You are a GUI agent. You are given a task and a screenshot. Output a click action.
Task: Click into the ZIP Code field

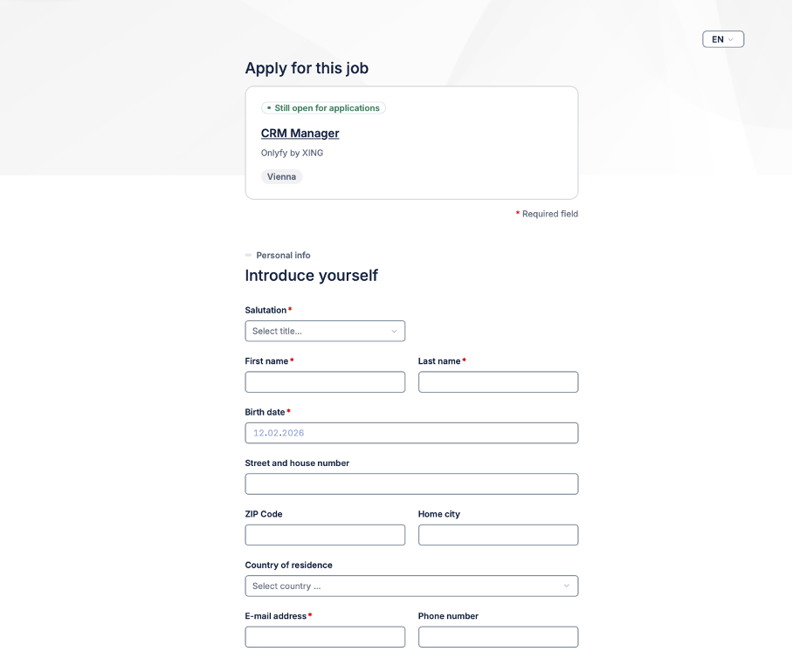pos(325,535)
